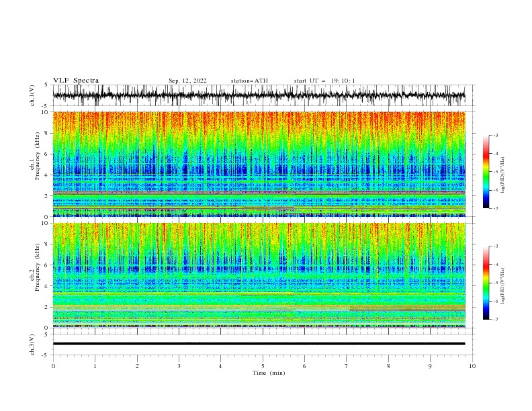Click time axis tick label "3"

(x=179, y=366)
